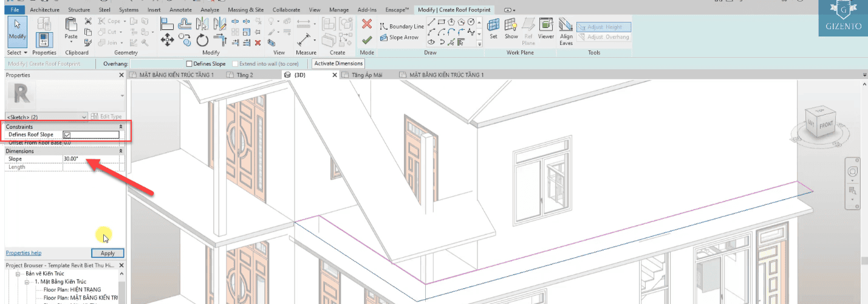Open the navigation wheel on navigation bar
This screenshot has width=868, height=304.
click(853, 170)
